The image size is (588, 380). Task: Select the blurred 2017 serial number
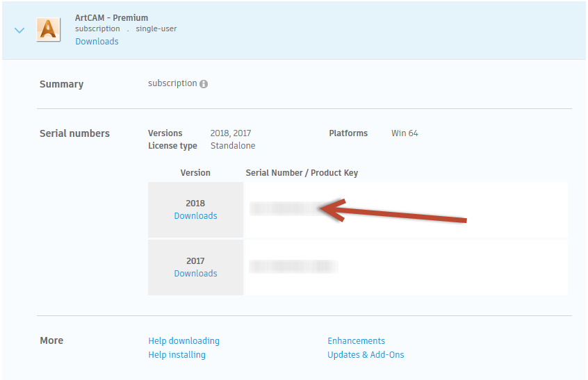pyautogui.click(x=293, y=267)
